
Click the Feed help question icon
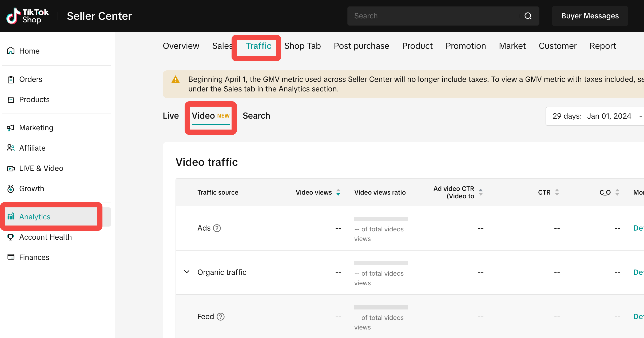point(221,317)
